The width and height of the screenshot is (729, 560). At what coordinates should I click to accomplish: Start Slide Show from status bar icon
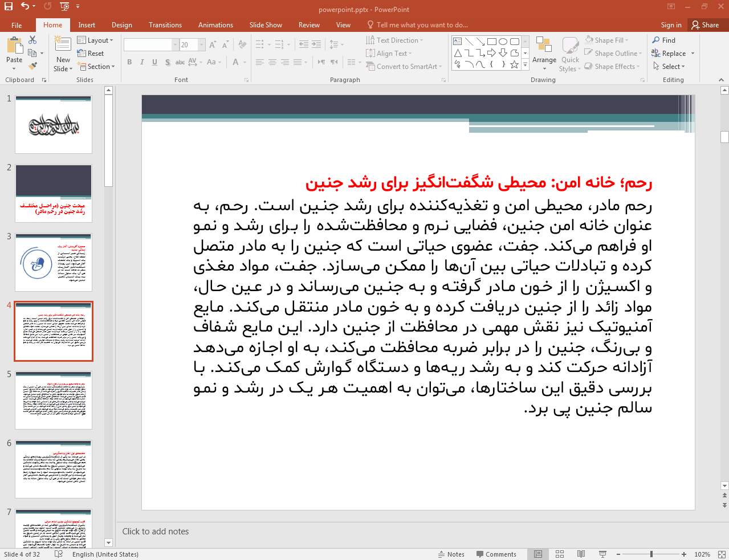[602, 554]
